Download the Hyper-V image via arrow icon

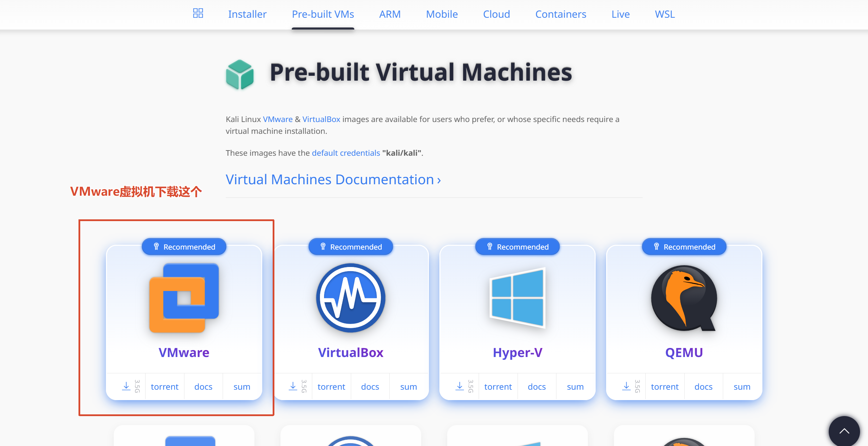(460, 386)
